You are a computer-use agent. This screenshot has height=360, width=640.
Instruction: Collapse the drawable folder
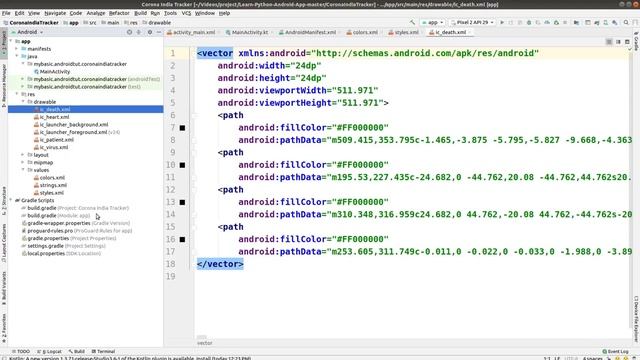(23, 102)
